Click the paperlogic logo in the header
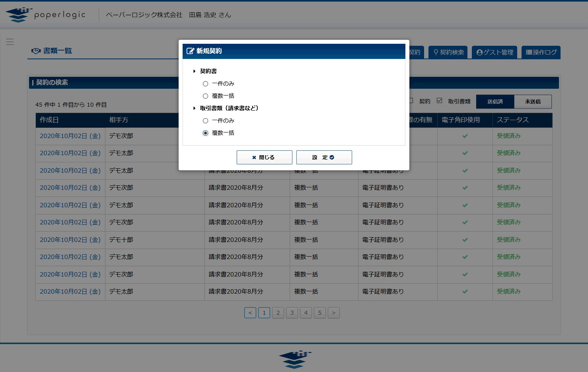 click(x=46, y=15)
